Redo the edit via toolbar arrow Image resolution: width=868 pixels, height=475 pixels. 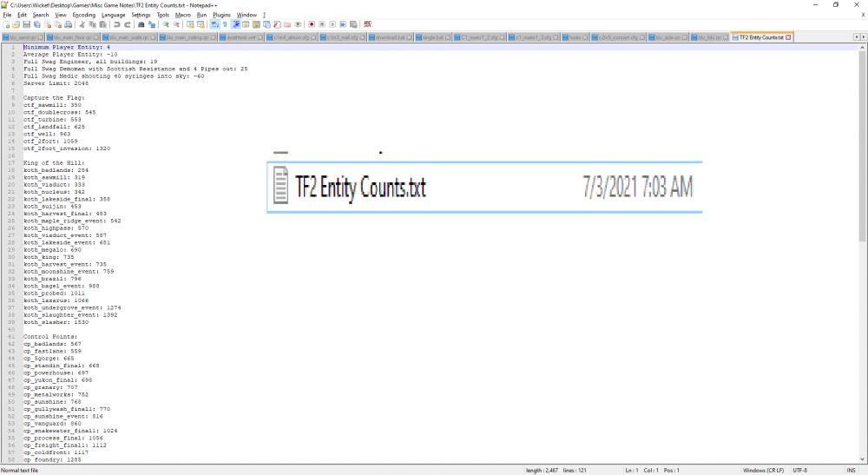point(128,24)
